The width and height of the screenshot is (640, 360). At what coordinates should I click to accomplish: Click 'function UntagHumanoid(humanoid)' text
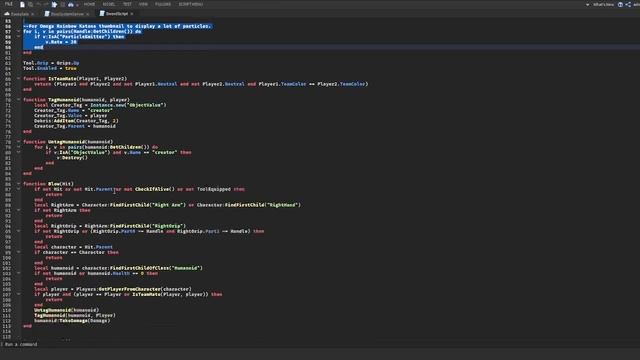(68, 142)
